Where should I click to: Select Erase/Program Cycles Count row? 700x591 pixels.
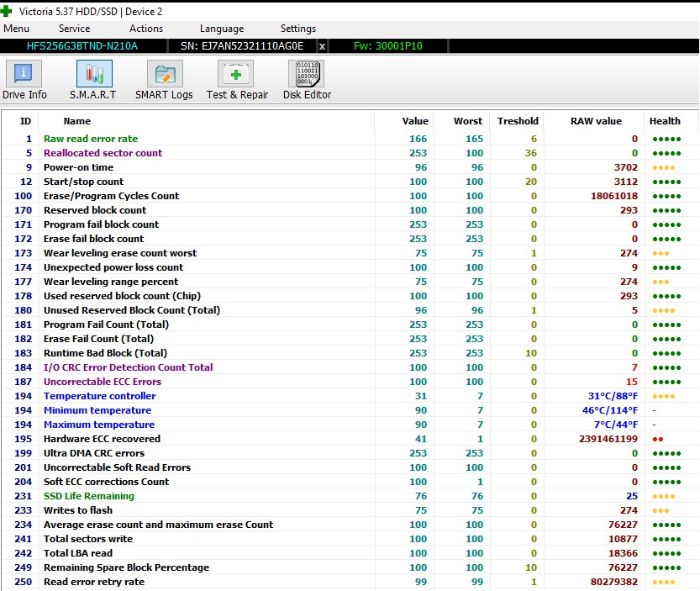[350, 196]
